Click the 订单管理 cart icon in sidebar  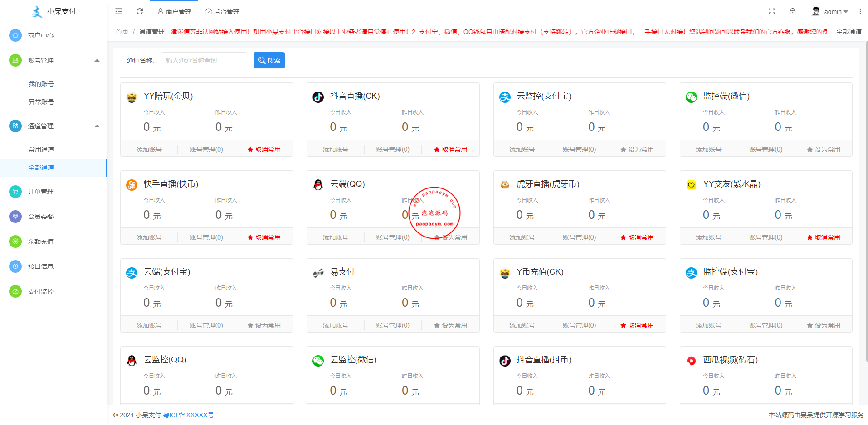tap(15, 192)
